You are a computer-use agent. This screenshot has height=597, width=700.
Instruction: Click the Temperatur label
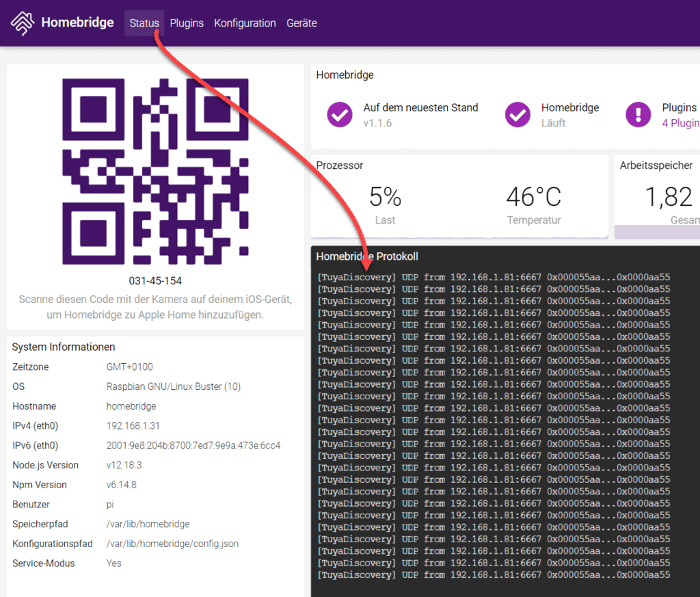click(x=534, y=220)
